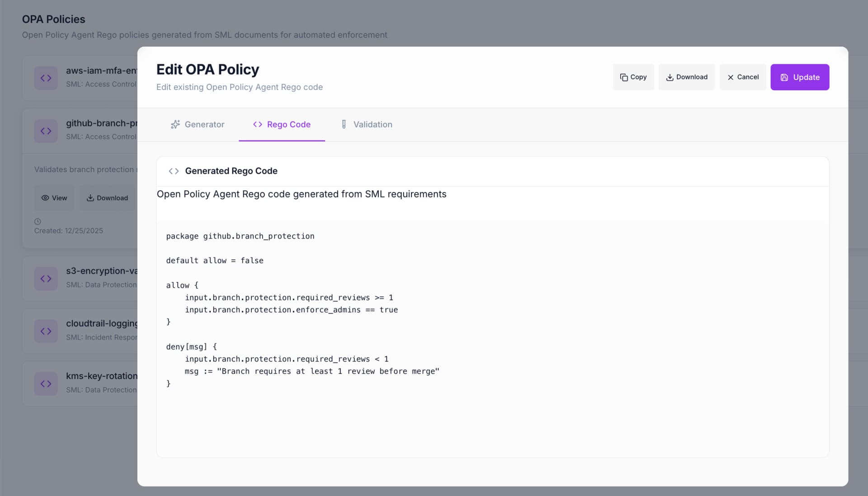Click the eye icon in the View button
The height and width of the screenshot is (496, 868).
point(46,198)
